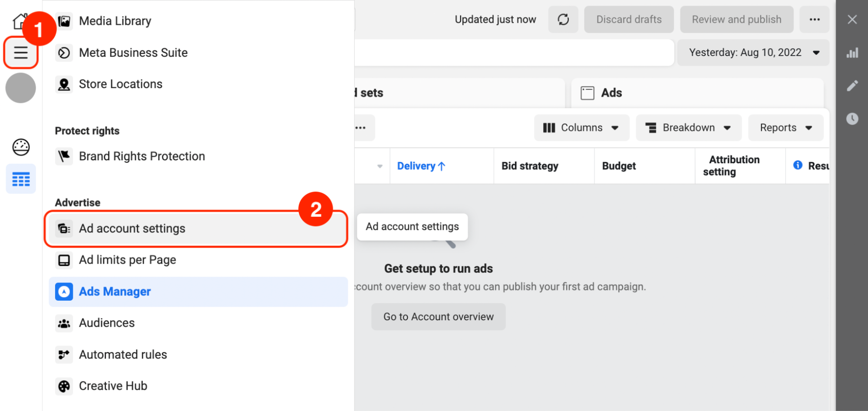Open Ad account settings
Viewport: 868px width, 411px height.
pos(132,229)
